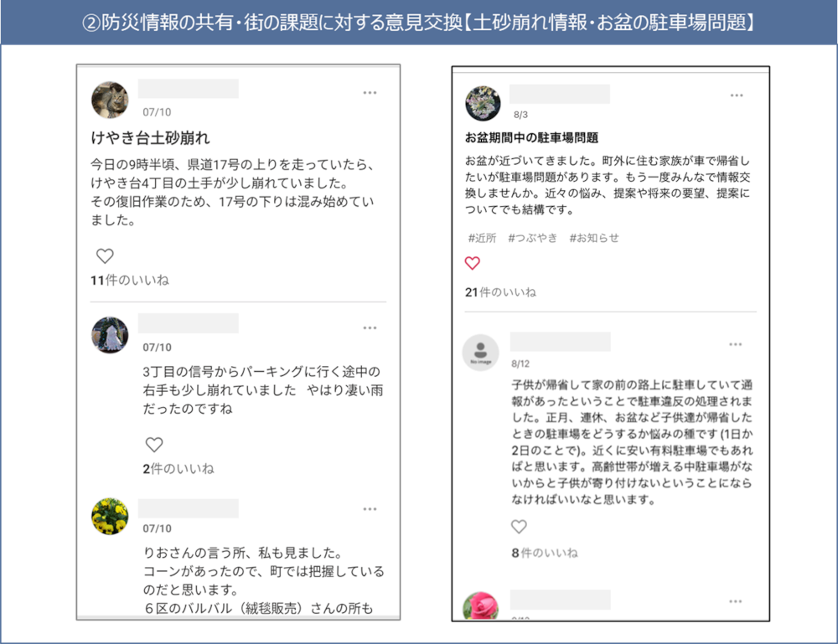This screenshot has height=644, width=838.
Task: Open the No image default avatar profile
Action: point(480,353)
